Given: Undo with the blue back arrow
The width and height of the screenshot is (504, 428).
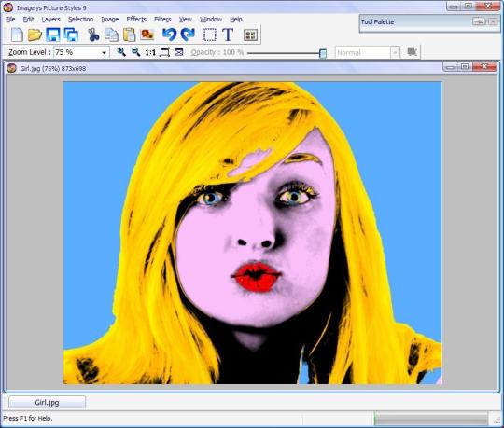Looking at the screenshot, I should tap(169, 35).
